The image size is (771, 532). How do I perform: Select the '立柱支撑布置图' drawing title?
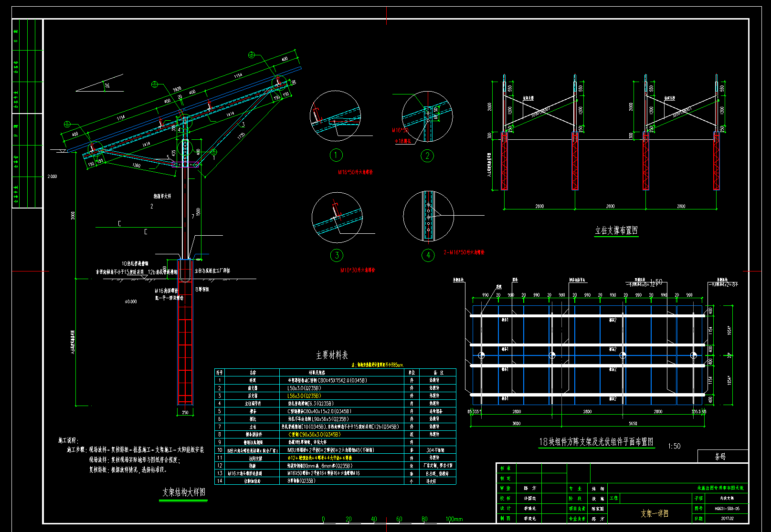[x=616, y=230]
